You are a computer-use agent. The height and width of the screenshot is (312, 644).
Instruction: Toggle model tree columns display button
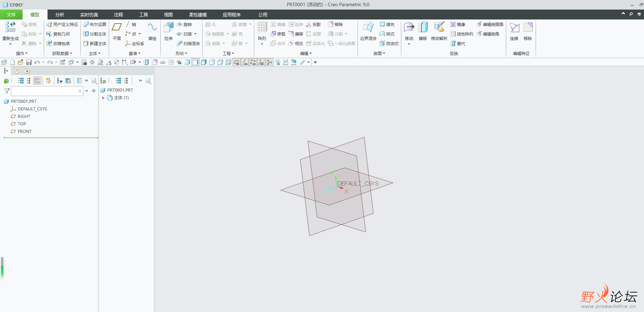(x=37, y=81)
